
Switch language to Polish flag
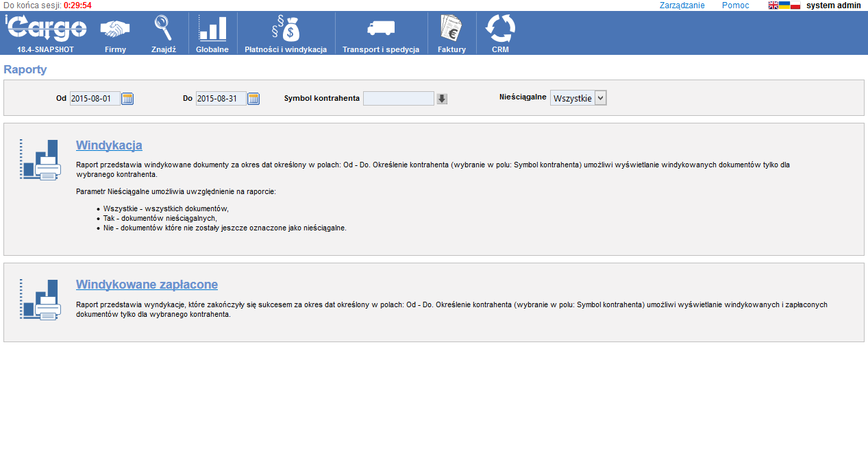click(x=795, y=5)
